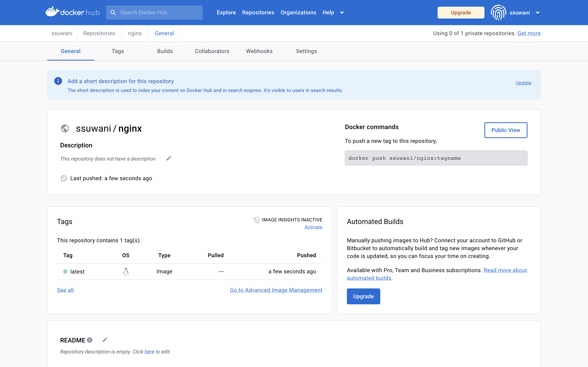Screen dimensions: 588x367
Task: Click the Repositories breadcrumb
Action: click(x=99, y=33)
